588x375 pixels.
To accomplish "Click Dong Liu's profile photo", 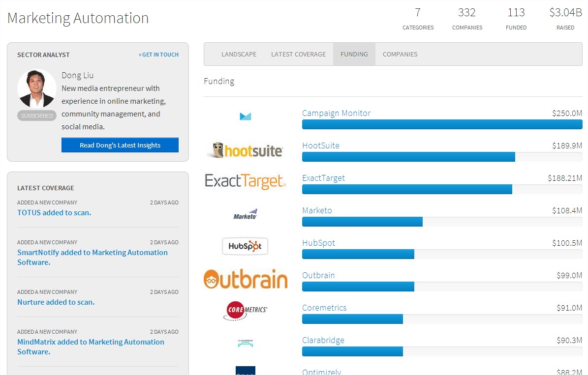I will 37,88.
